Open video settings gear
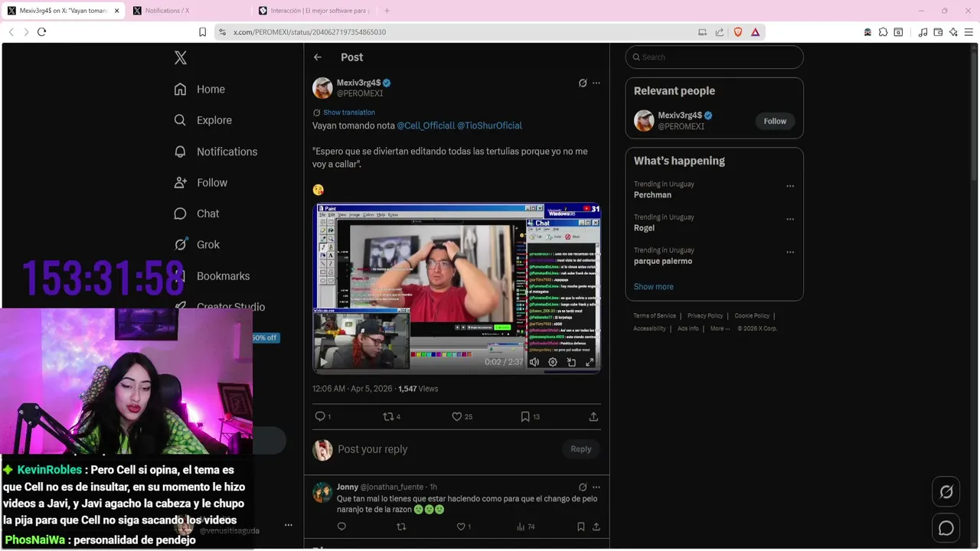The height and width of the screenshot is (551, 980). tap(553, 362)
